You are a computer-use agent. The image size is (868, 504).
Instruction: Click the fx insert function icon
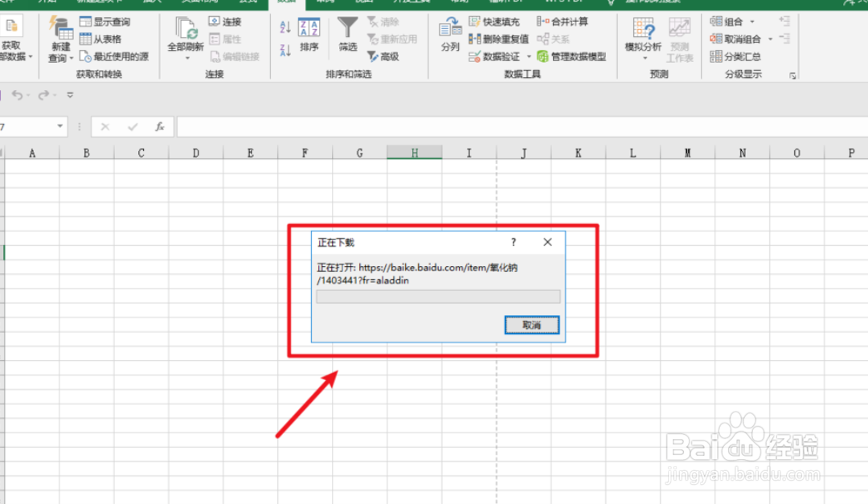tap(159, 127)
